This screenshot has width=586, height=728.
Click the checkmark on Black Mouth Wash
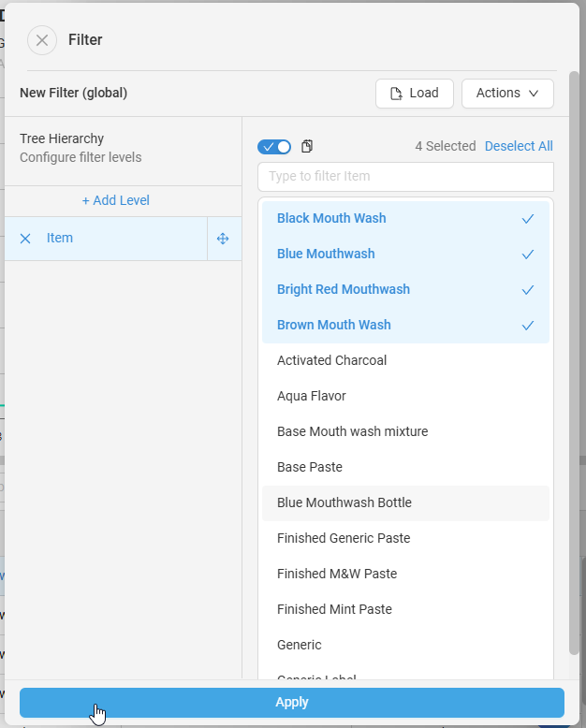(528, 219)
